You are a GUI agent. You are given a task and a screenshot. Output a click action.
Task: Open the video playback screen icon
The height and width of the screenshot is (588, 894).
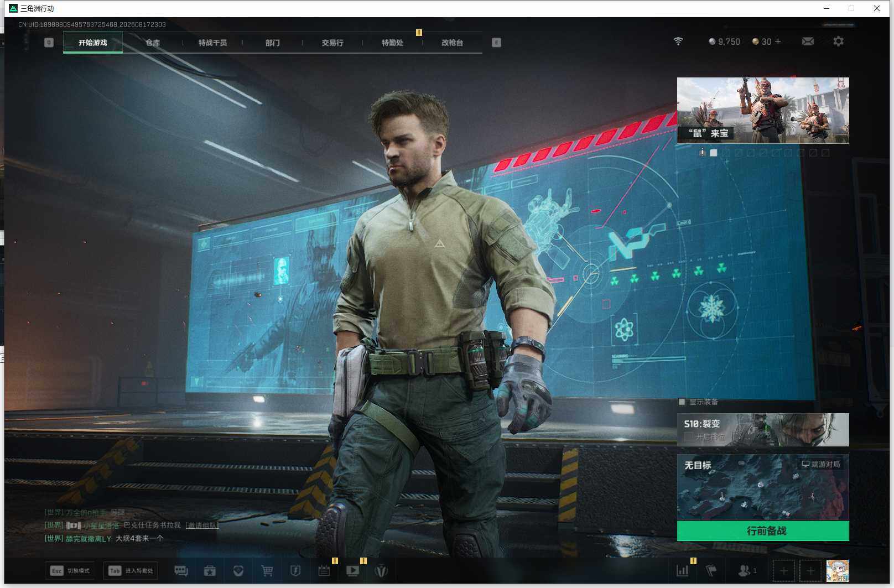352,571
